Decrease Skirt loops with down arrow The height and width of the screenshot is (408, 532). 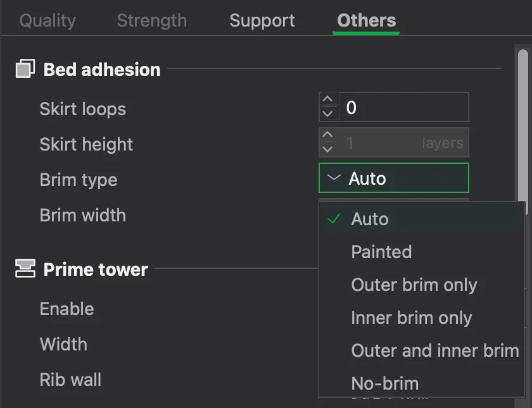(327, 113)
